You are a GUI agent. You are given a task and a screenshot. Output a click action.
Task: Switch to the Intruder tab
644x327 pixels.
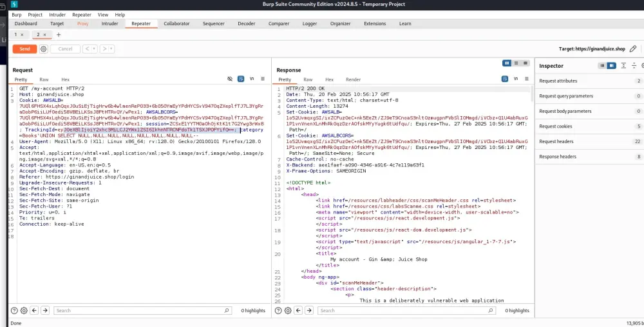click(x=109, y=24)
